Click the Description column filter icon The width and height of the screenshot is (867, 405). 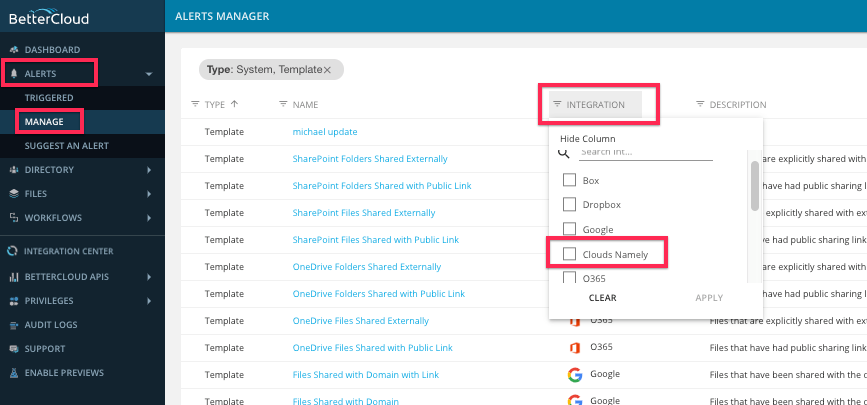(x=700, y=105)
